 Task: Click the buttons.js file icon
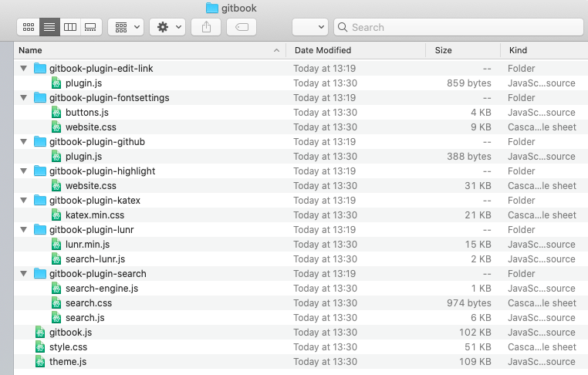click(x=56, y=112)
